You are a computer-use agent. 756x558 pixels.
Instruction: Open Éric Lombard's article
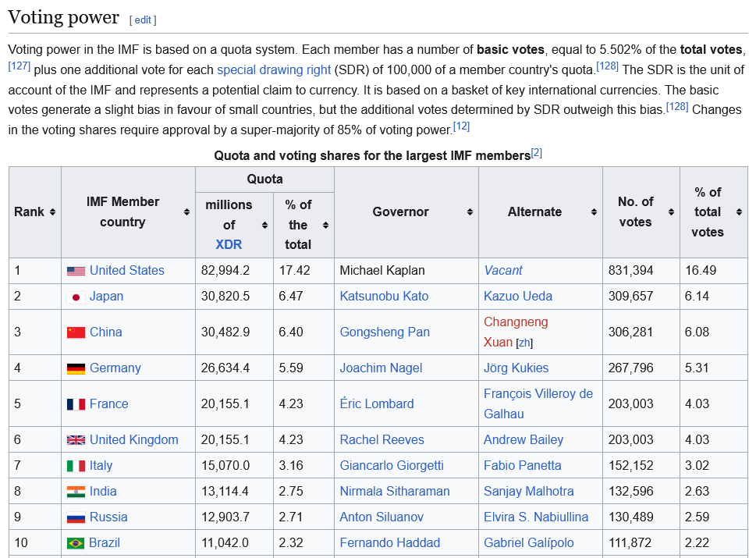click(377, 403)
